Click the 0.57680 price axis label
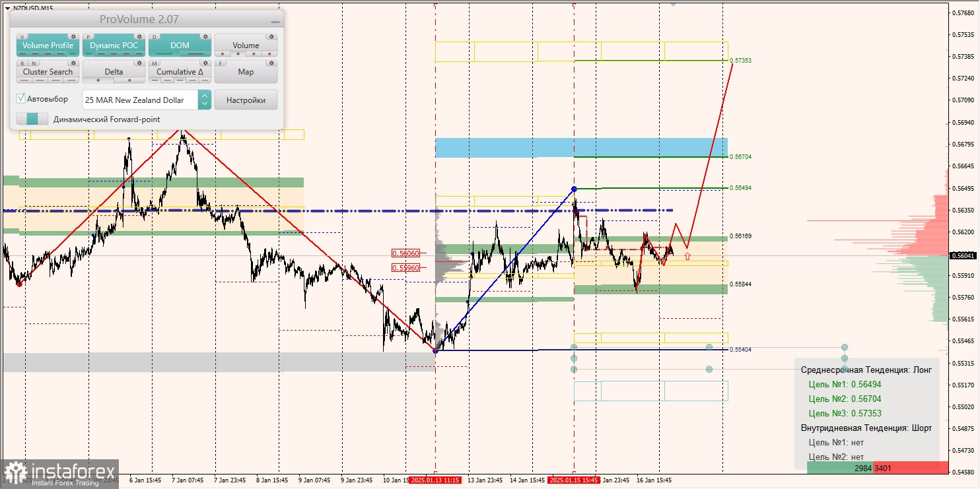The width and height of the screenshot is (980, 489). tap(964, 13)
